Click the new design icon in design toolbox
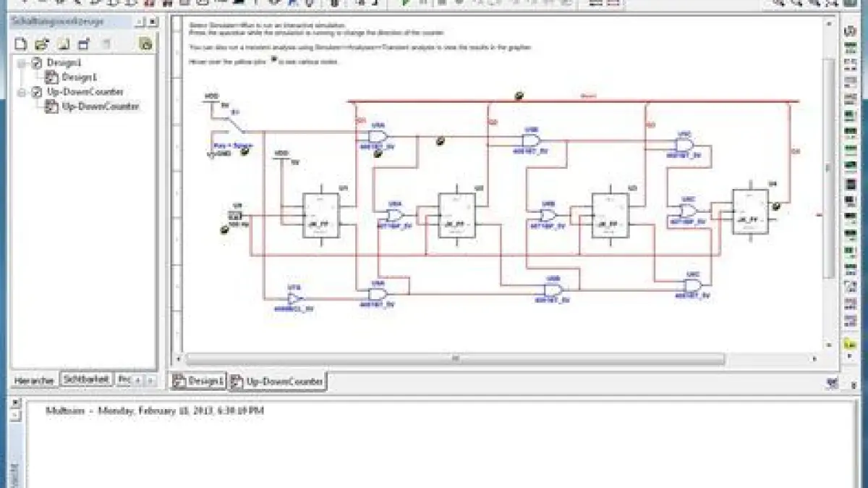868x488 pixels. (20, 44)
